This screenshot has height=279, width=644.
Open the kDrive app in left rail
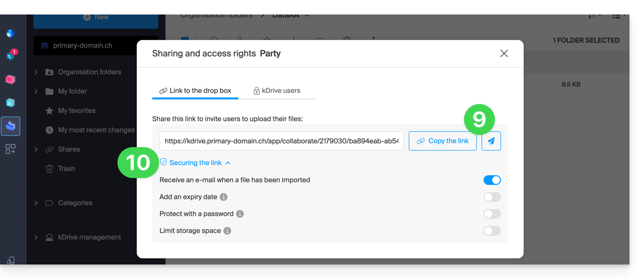[x=10, y=126]
